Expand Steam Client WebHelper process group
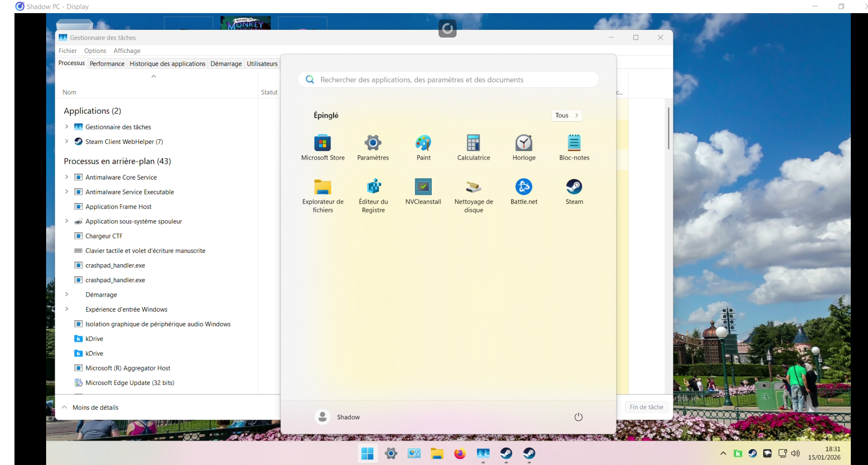Image resolution: width=868 pixels, height=465 pixels. coord(66,142)
